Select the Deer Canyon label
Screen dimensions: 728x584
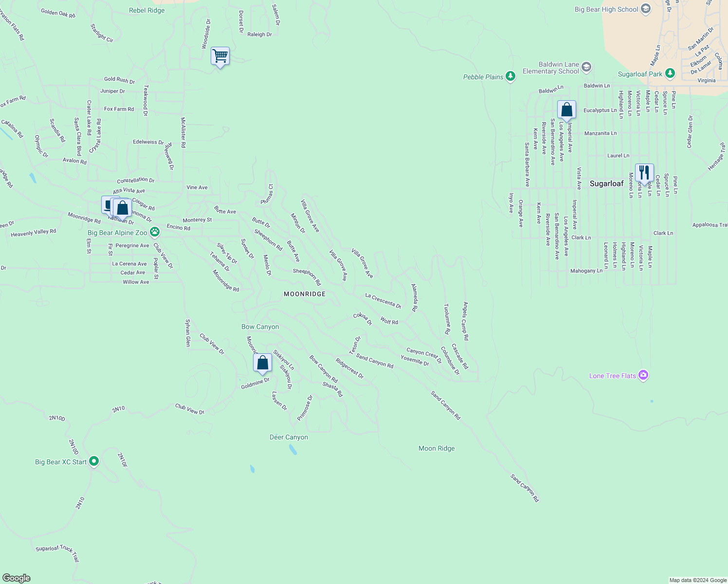point(289,437)
